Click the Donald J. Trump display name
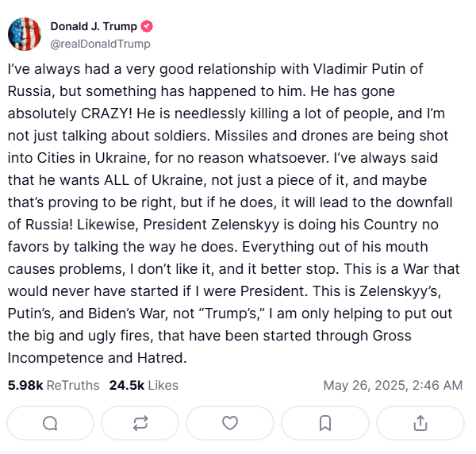This screenshot has height=454, width=476. click(94, 26)
